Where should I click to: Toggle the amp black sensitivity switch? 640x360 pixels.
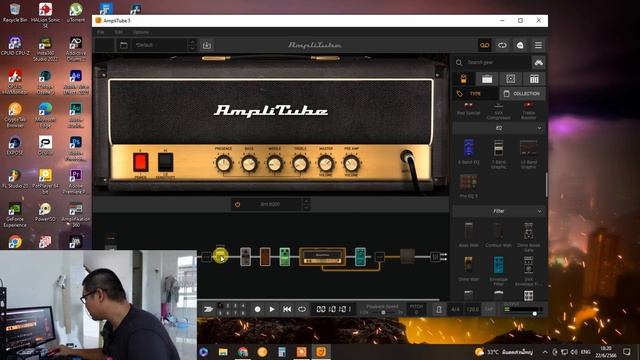pyautogui.click(x=165, y=162)
